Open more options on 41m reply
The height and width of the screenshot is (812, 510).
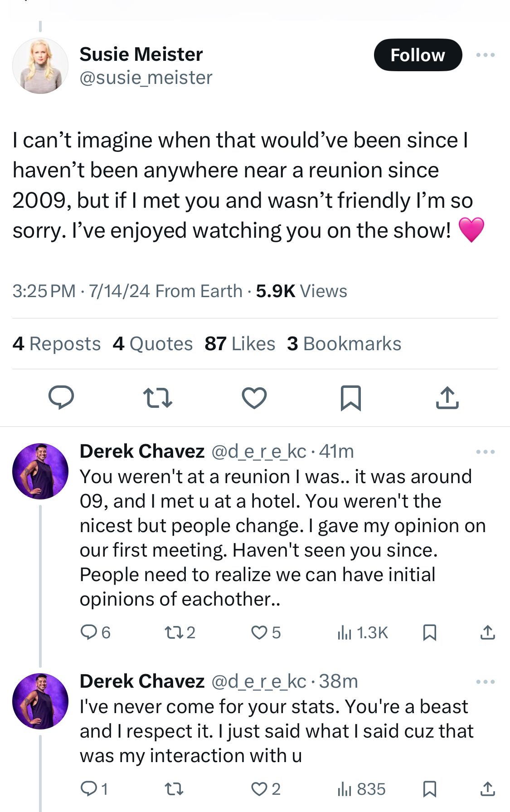pyautogui.click(x=486, y=452)
